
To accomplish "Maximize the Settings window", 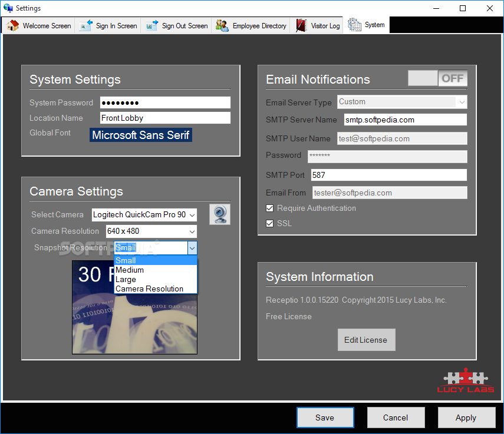I will 463,8.
